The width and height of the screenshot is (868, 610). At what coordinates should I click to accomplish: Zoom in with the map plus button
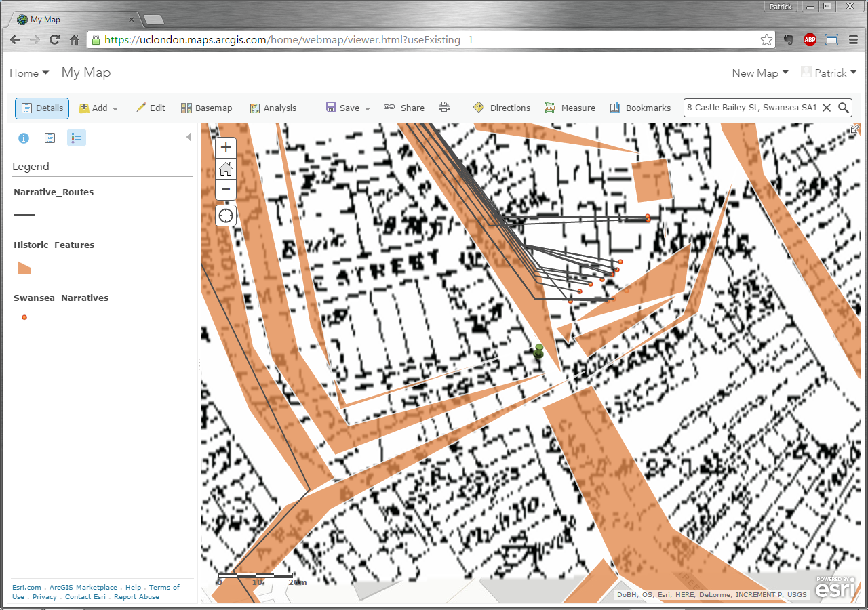pyautogui.click(x=226, y=147)
